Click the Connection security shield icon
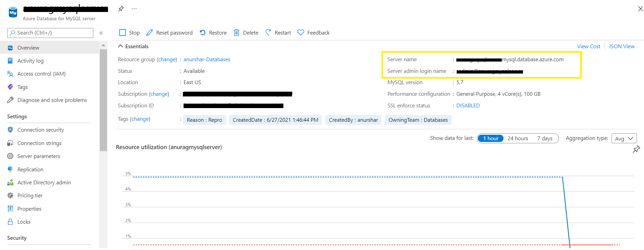This screenshot has width=644, height=250. (10, 130)
